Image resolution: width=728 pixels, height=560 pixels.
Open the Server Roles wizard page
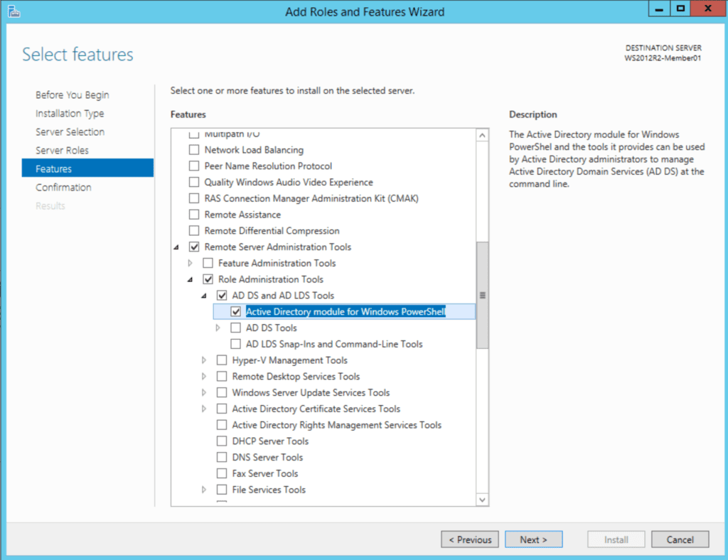point(70,150)
